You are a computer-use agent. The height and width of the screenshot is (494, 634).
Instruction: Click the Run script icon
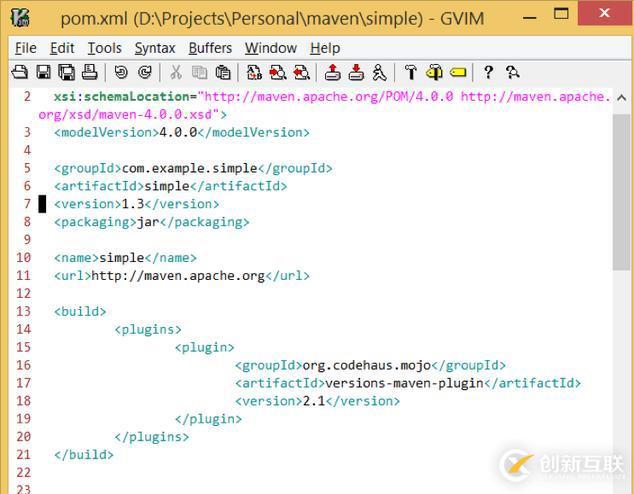pyautogui.click(x=379, y=72)
